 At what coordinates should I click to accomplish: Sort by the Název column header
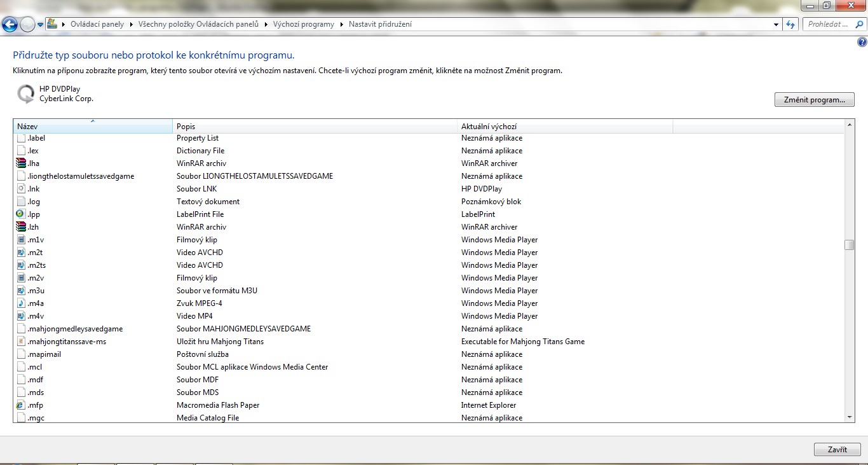point(93,126)
